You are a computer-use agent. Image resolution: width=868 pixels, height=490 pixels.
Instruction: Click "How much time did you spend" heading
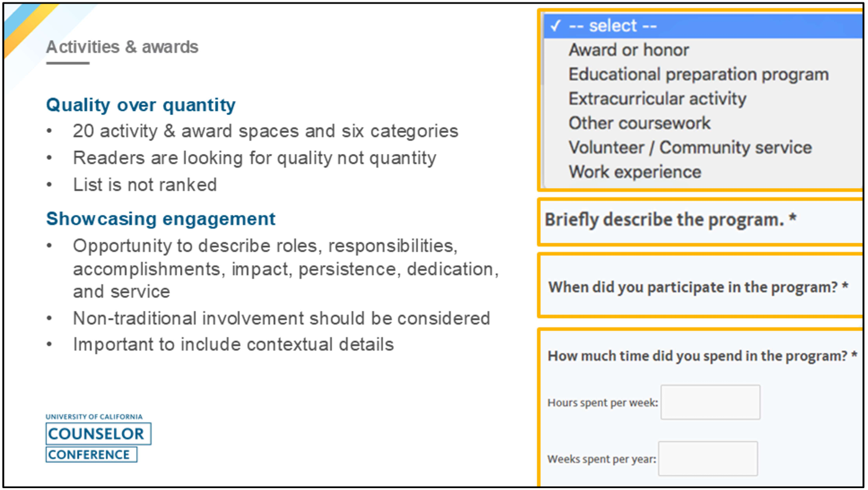(702, 356)
